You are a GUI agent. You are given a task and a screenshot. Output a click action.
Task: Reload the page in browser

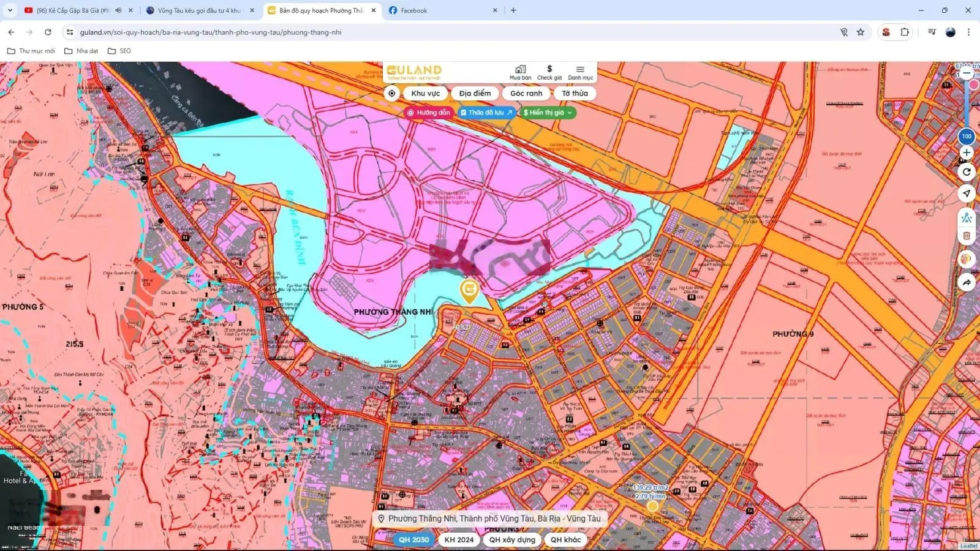click(48, 32)
